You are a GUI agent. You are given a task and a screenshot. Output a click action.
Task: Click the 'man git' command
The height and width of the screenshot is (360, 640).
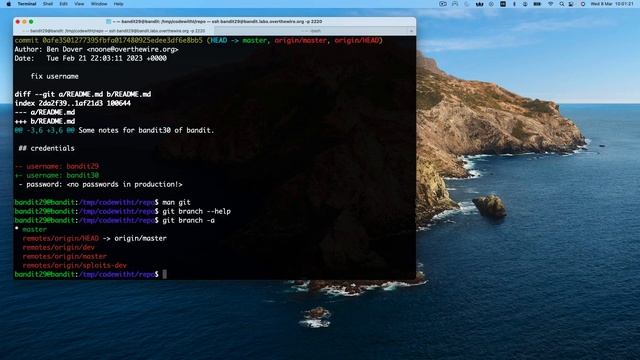(176, 202)
